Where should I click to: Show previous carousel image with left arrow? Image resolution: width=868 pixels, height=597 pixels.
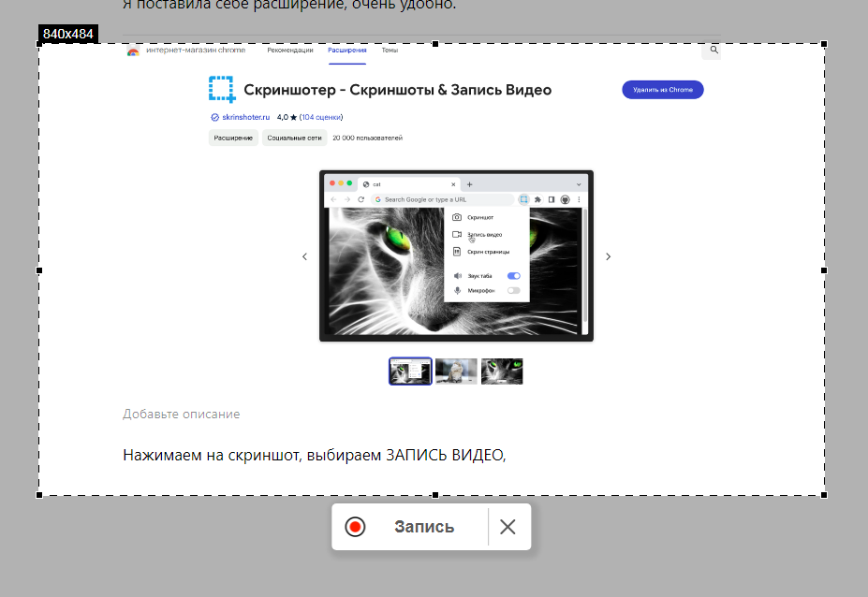click(304, 256)
